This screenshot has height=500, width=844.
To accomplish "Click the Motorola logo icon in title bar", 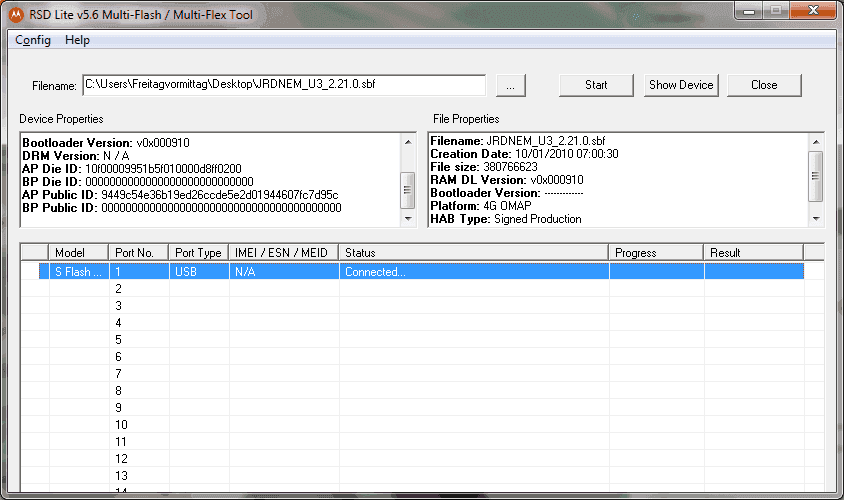I will point(17,15).
